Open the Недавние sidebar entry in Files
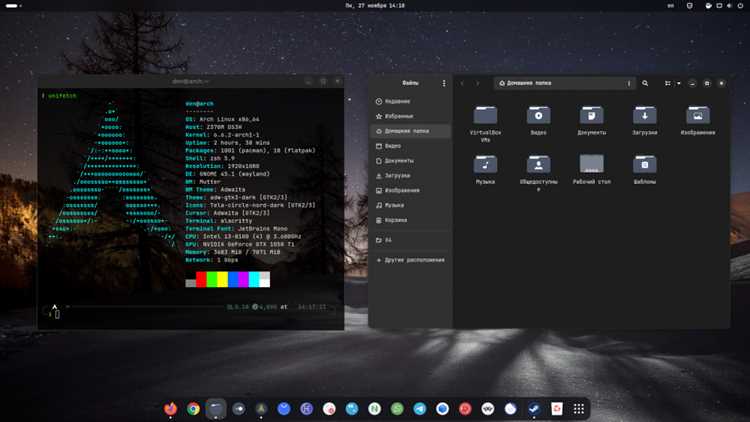The height and width of the screenshot is (422, 750). (410, 101)
